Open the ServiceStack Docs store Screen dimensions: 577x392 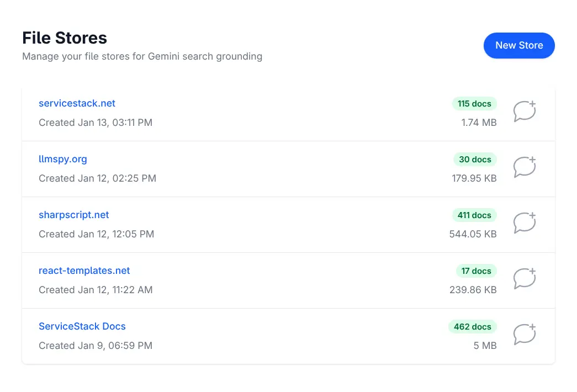pos(82,326)
